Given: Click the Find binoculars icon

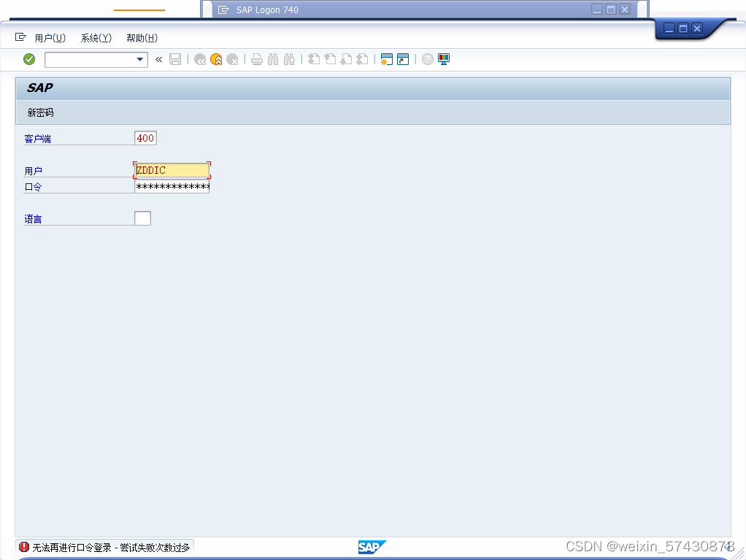Looking at the screenshot, I should point(273,59).
